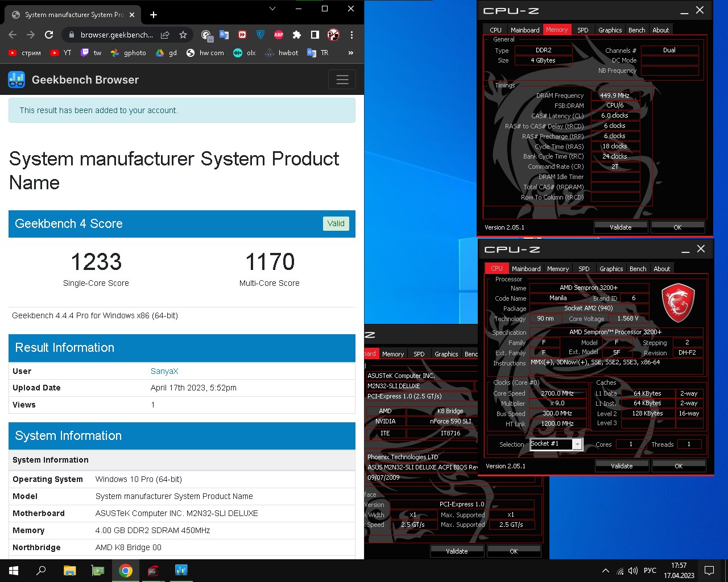Open the стрим YouTube bookmark
Screen dimensions: 728x582
click(x=25, y=53)
